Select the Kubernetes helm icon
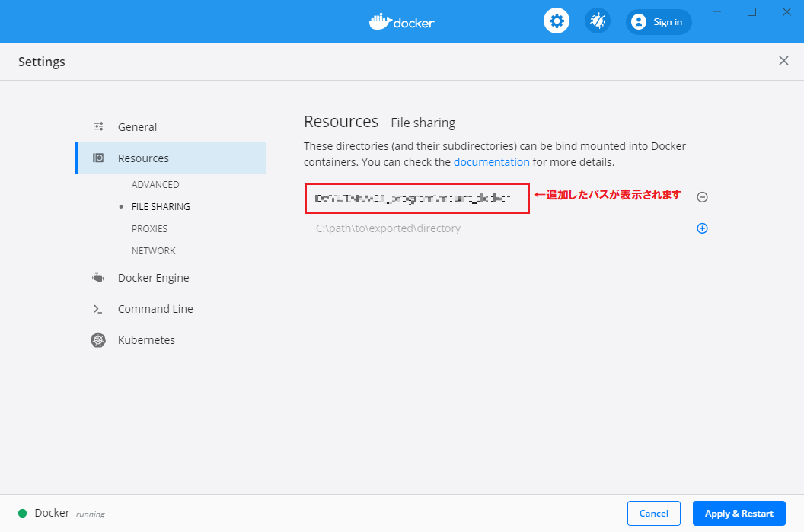Viewport: 804px width, 532px height. pyautogui.click(x=98, y=339)
